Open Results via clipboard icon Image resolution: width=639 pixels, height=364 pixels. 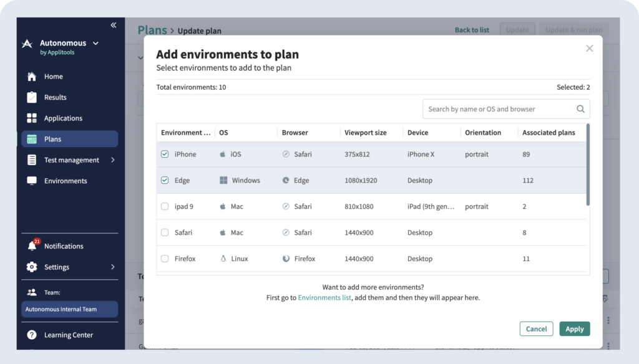click(32, 97)
